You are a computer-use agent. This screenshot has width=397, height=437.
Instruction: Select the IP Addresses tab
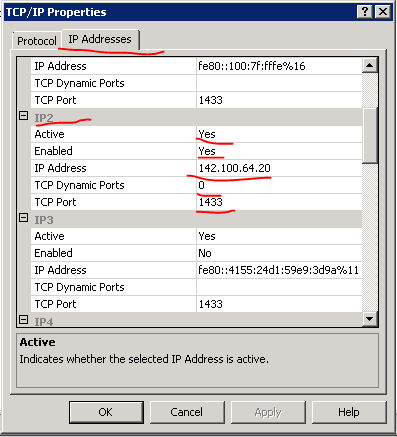[100, 39]
